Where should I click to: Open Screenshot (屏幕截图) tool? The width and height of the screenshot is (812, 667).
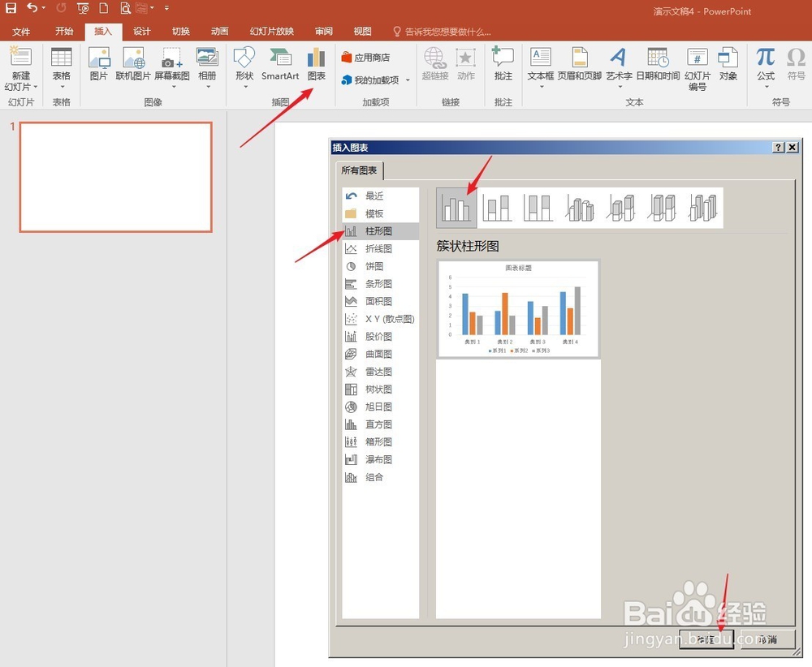coord(172,67)
